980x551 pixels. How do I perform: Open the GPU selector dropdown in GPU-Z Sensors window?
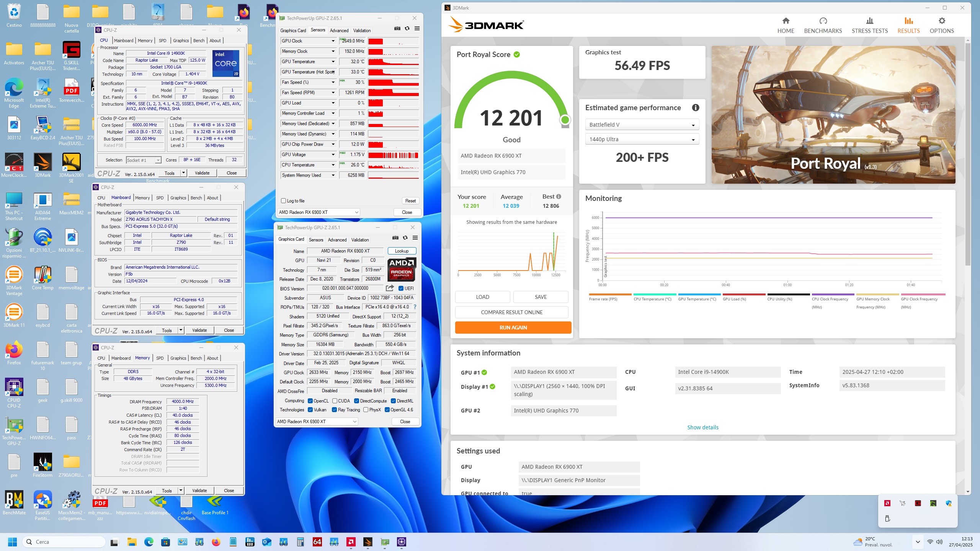318,212
